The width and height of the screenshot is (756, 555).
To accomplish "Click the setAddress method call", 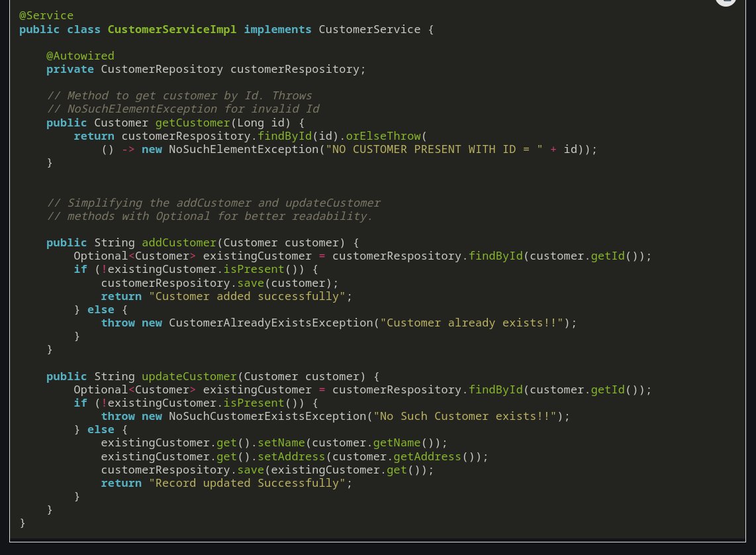I will [291, 456].
